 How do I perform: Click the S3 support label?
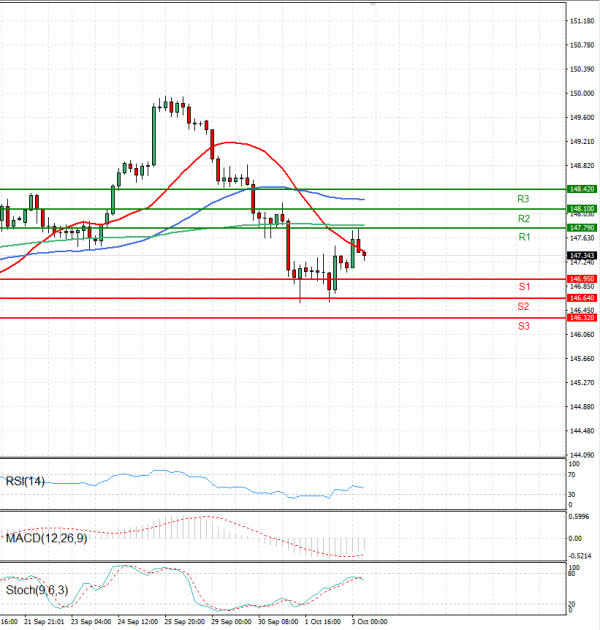523,326
